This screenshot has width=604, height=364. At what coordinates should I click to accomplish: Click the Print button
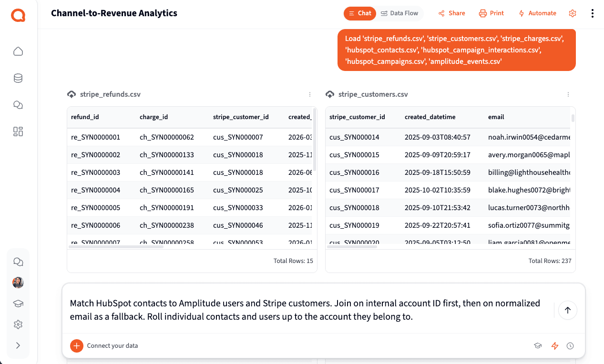click(491, 13)
